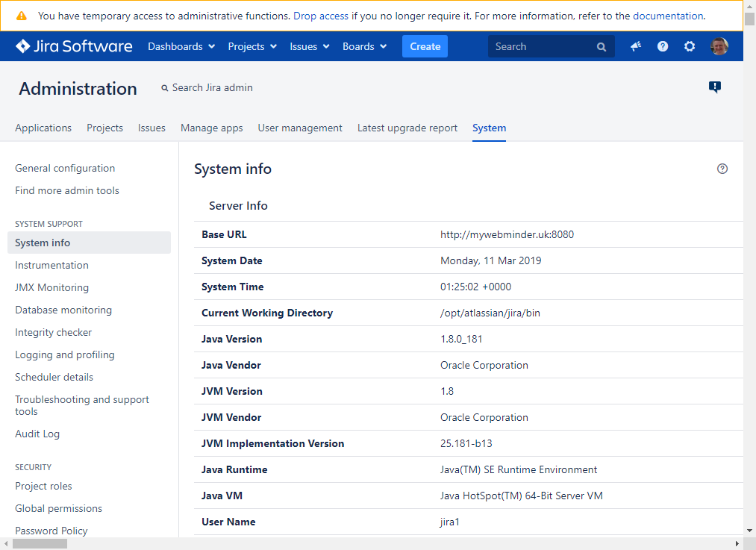Open the settings gear menu
Viewport: 756px width, 550px height.
click(690, 46)
